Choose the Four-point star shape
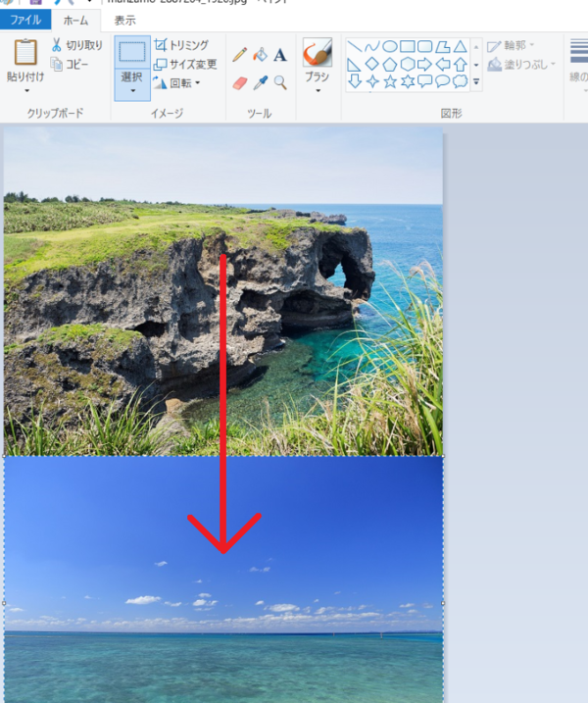Screen dimensions: 588x703 point(372,81)
